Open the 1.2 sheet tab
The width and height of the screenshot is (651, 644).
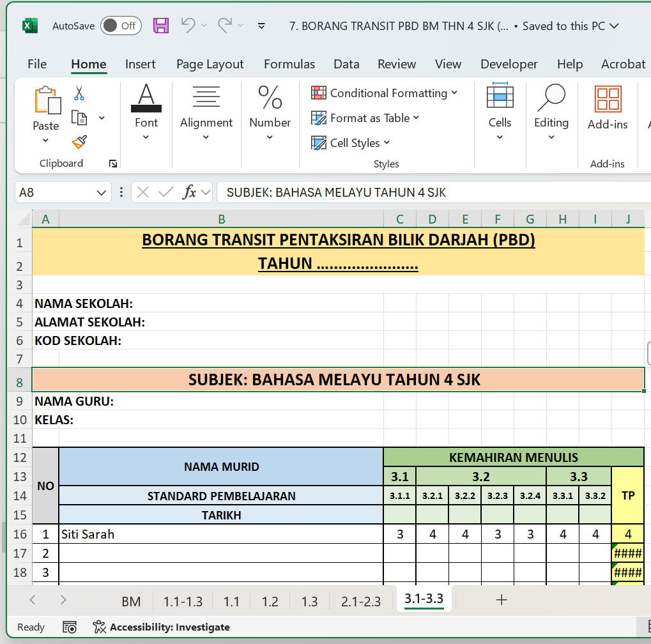pyautogui.click(x=270, y=601)
